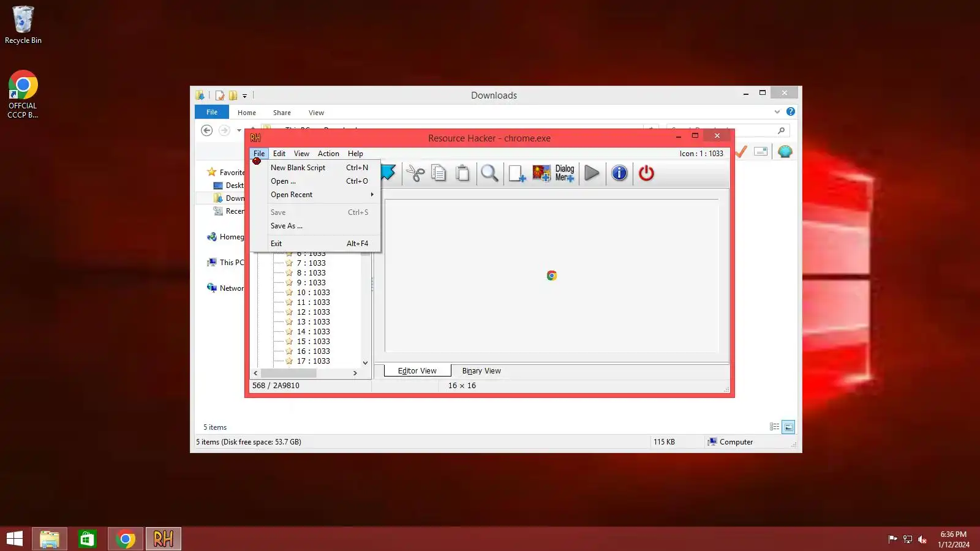The image size is (980, 551).
Task: Click the Cut scissors icon in Resource Hacker
Action: click(x=415, y=173)
